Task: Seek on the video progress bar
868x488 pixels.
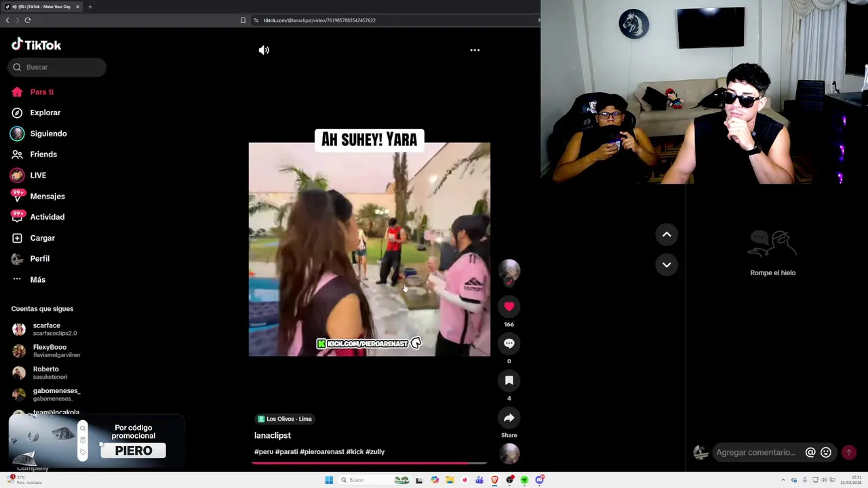Action: (369, 464)
